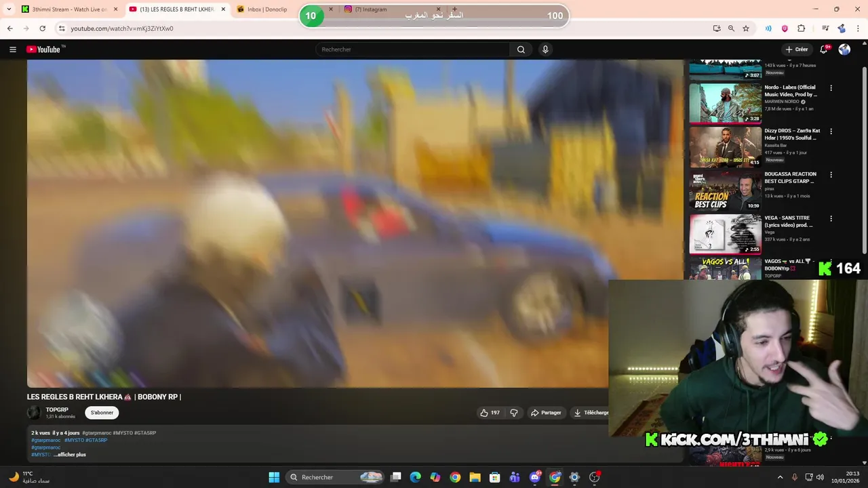Open a new browser tab
The height and width of the screenshot is (488, 868).
click(x=454, y=9)
